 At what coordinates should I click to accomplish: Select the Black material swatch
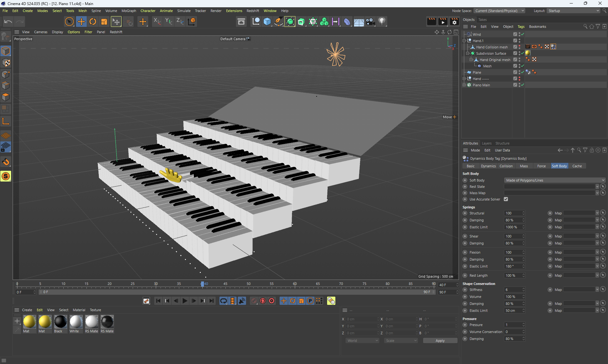pyautogui.click(x=60, y=322)
